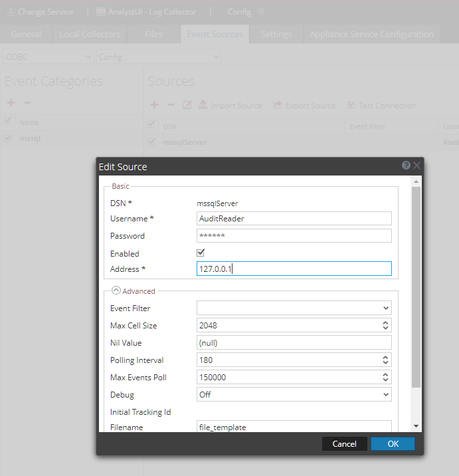Click the remove source minus icon
This screenshot has height=476, width=459.
coord(171,105)
